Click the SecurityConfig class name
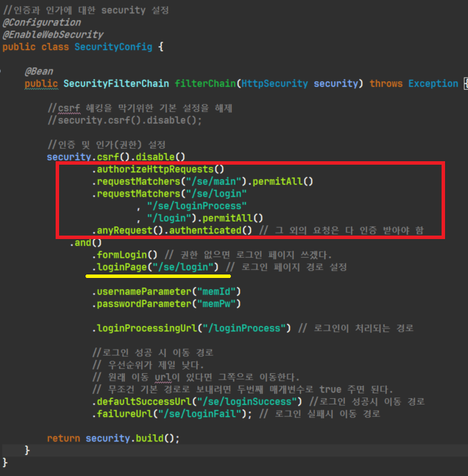 tap(113, 47)
